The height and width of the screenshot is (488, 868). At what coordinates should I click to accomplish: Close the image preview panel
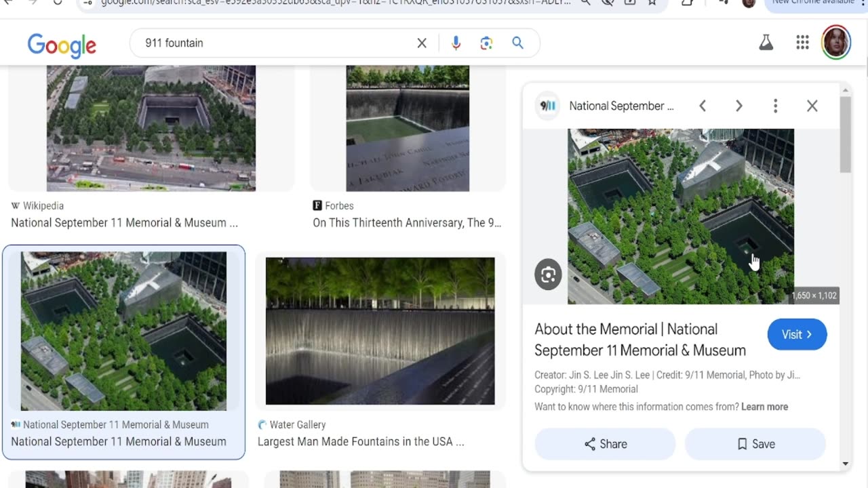coord(812,106)
